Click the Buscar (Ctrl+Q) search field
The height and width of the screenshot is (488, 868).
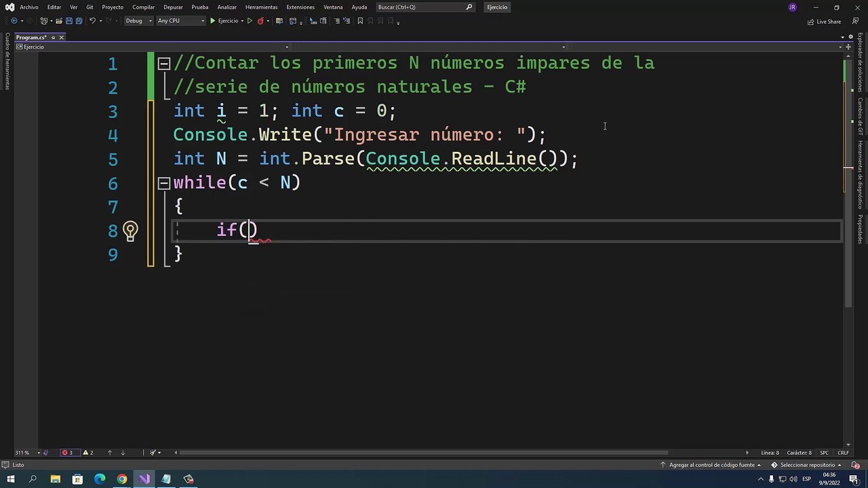[x=425, y=7]
